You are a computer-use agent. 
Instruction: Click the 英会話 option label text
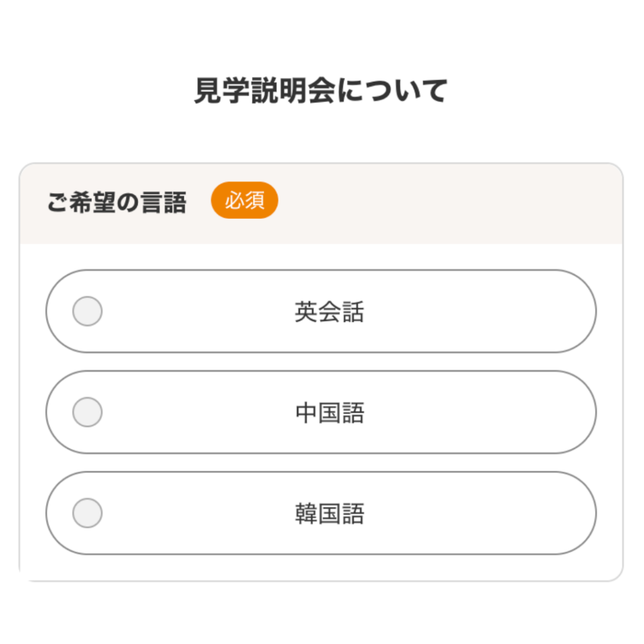pyautogui.click(x=329, y=312)
